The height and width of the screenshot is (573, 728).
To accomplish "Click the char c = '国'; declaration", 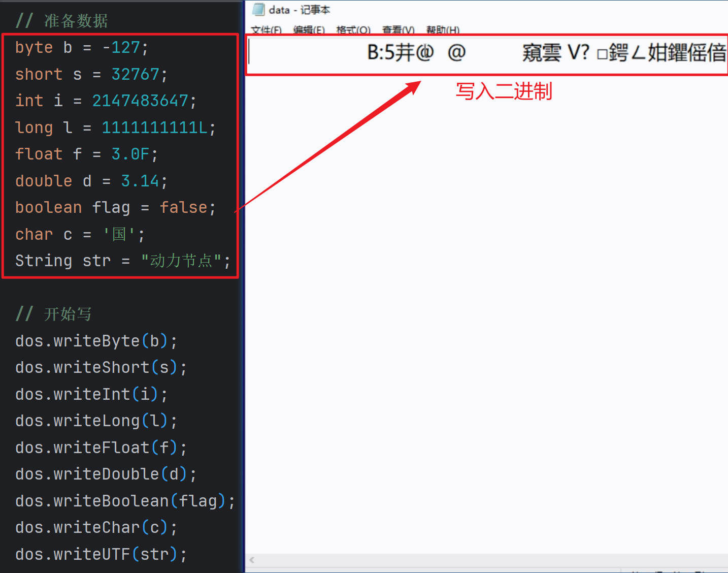I will [79, 234].
